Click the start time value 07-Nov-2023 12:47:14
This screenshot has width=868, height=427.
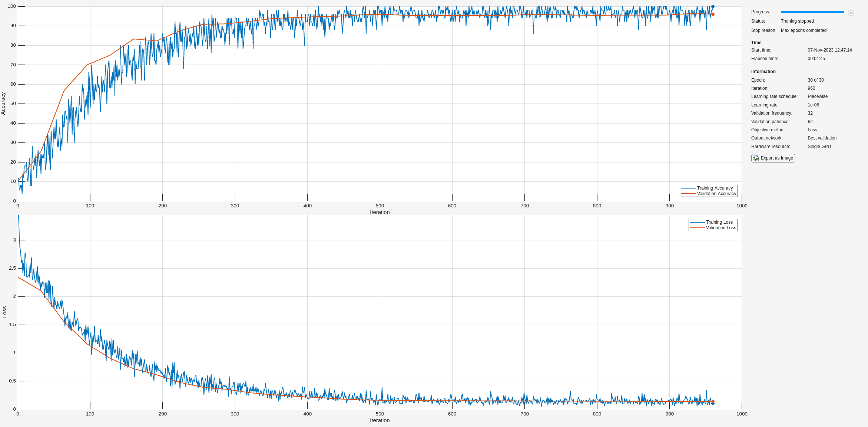click(830, 50)
